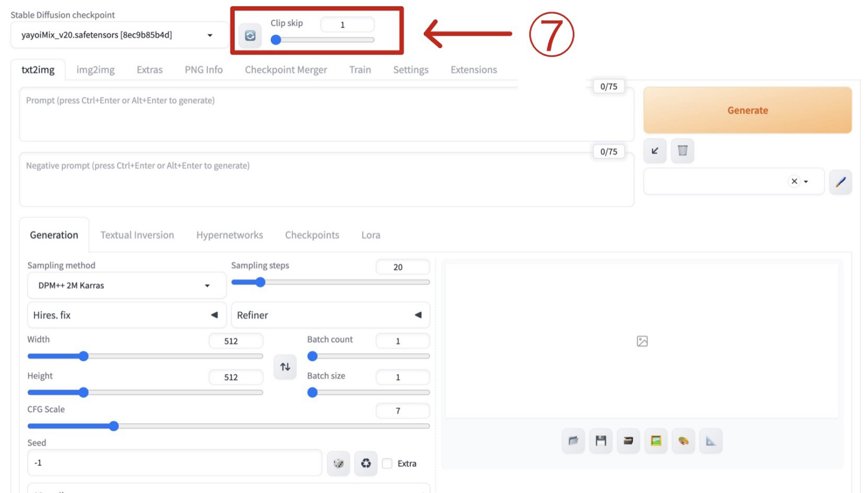Expand the Hires. fix section
The width and height of the screenshot is (868, 493).
[125, 315]
